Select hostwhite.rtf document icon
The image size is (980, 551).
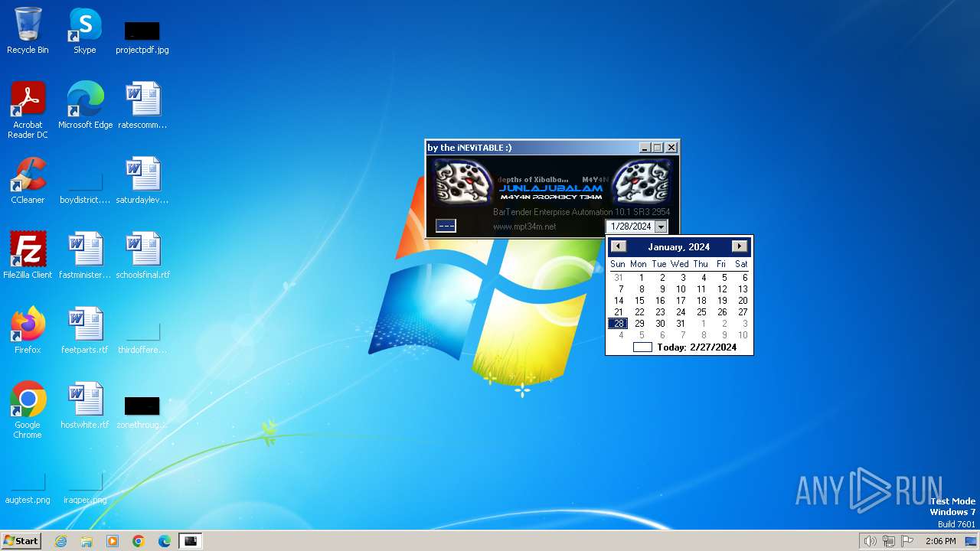tap(85, 406)
